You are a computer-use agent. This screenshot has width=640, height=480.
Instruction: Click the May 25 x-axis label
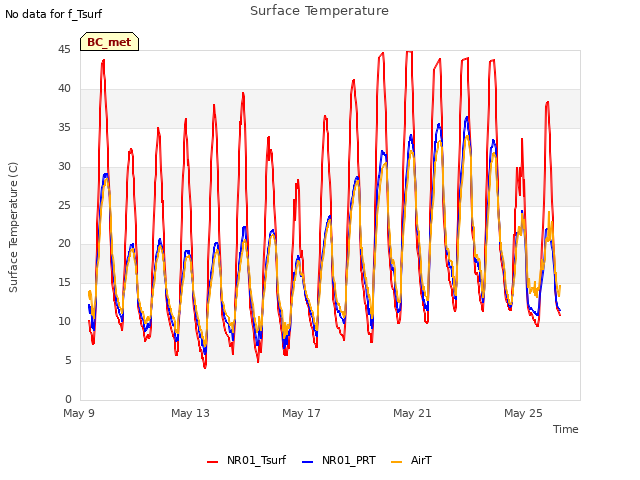coord(523,413)
